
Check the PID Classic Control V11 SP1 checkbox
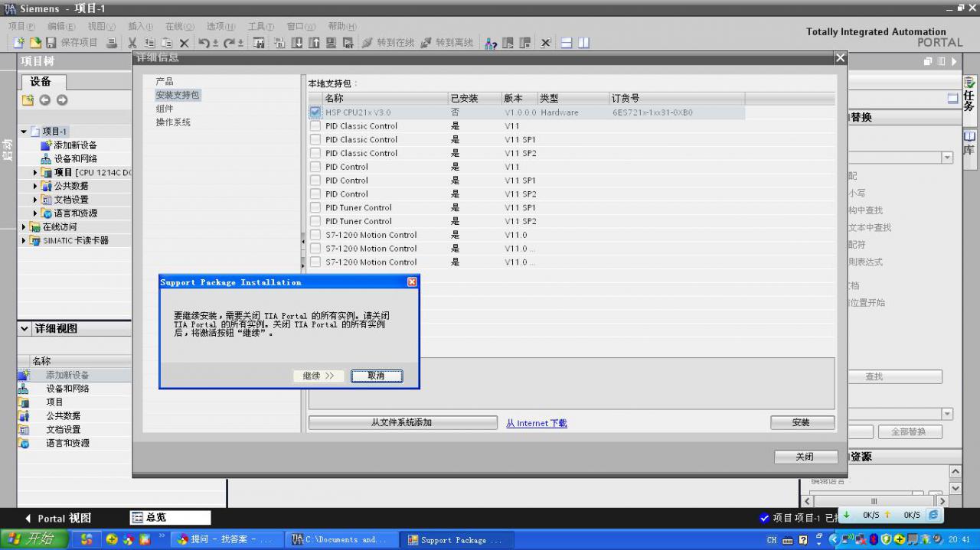click(315, 140)
